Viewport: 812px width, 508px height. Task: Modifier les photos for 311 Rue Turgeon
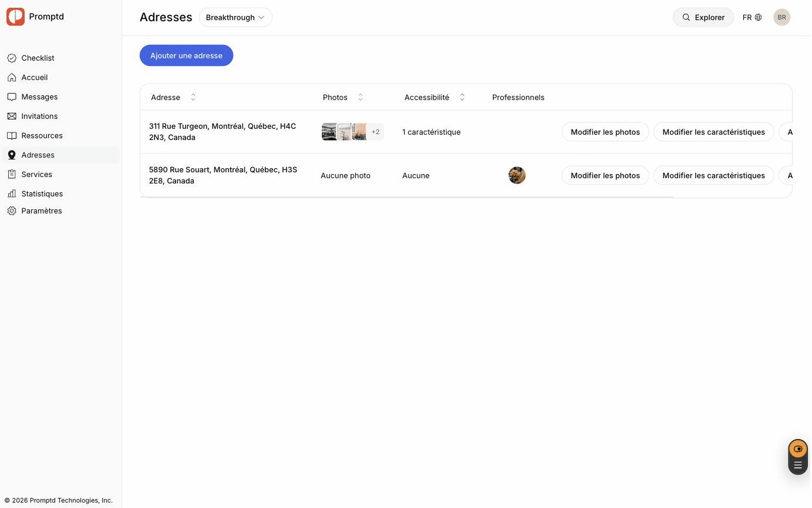point(605,132)
